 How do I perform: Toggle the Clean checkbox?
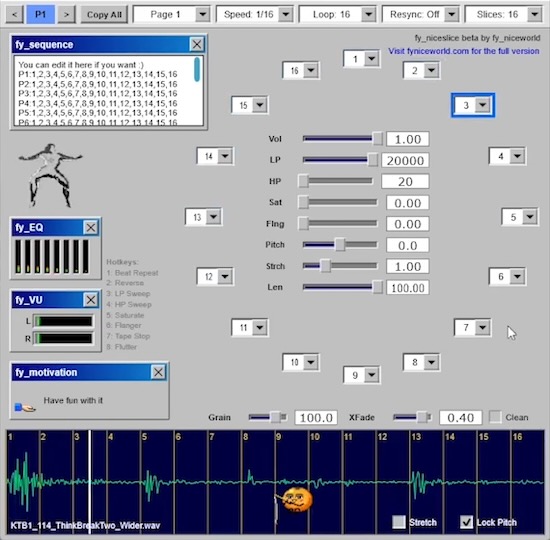pyautogui.click(x=495, y=417)
